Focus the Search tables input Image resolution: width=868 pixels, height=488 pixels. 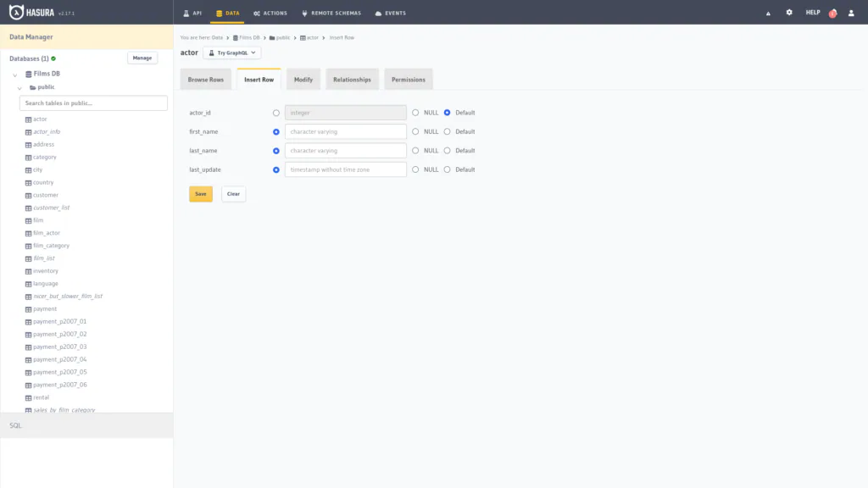point(93,103)
